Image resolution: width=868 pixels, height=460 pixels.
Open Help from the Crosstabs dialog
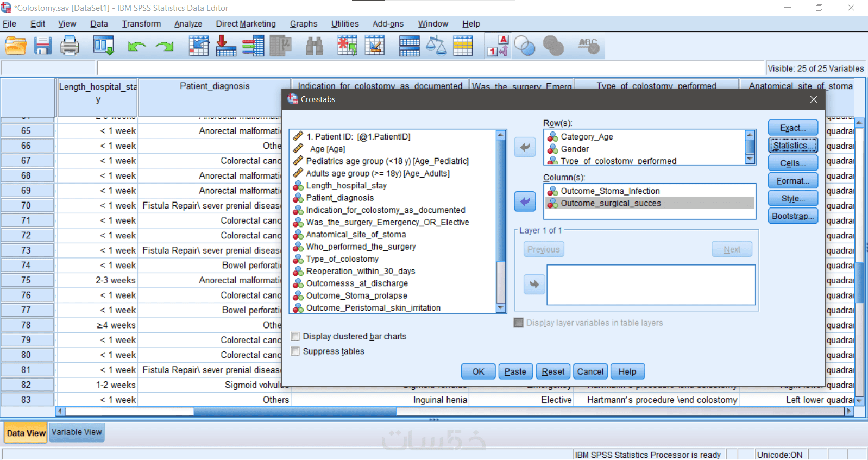[x=627, y=371]
